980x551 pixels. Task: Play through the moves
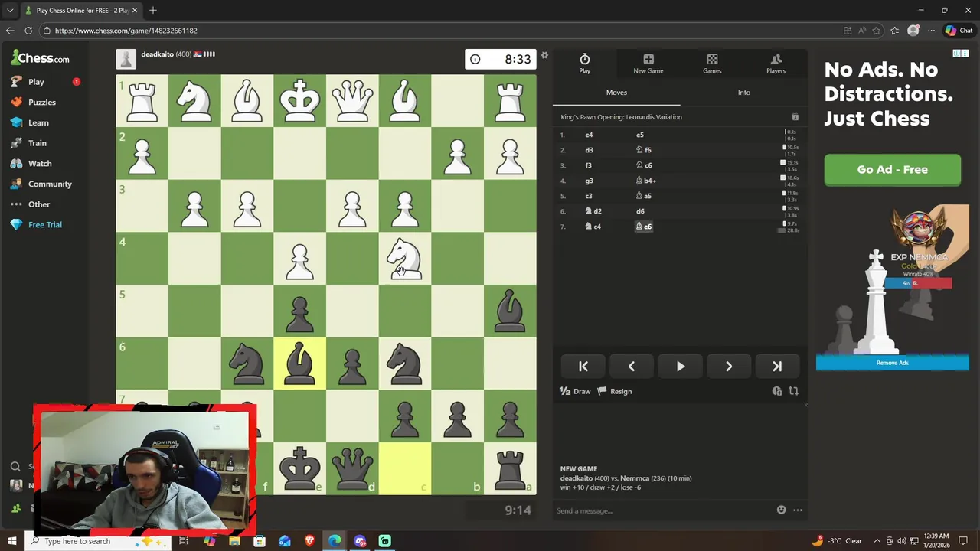pos(680,367)
